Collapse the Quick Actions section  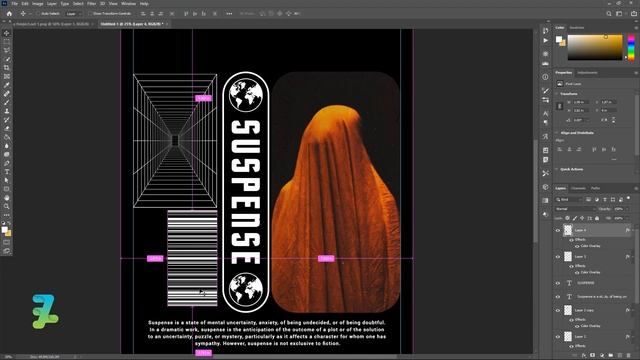pyautogui.click(x=557, y=169)
